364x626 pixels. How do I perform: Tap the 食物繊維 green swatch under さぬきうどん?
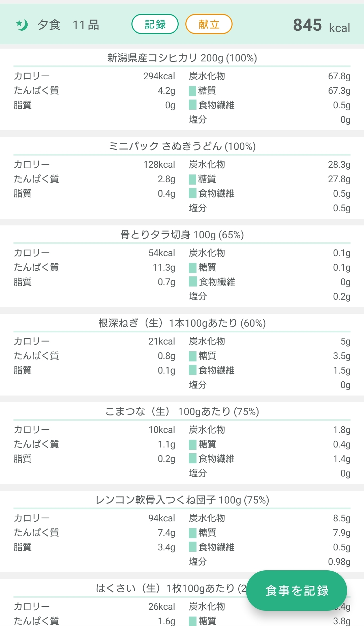click(192, 193)
